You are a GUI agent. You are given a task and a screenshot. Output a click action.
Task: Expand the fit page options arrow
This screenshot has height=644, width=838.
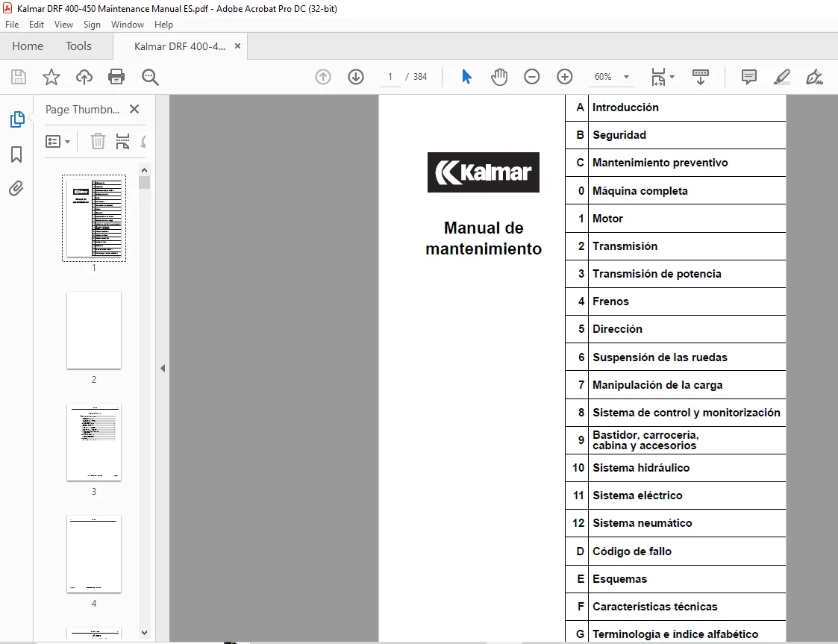tap(672, 77)
